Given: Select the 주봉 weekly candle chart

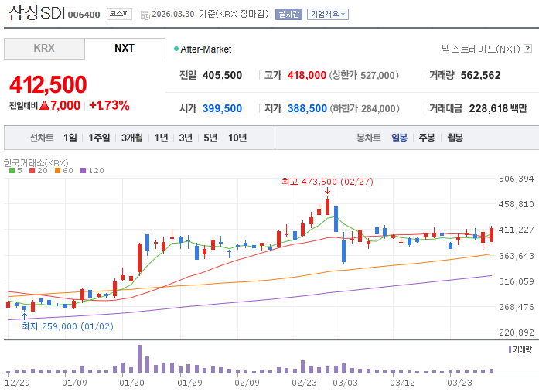Looking at the screenshot, I should [x=427, y=138].
